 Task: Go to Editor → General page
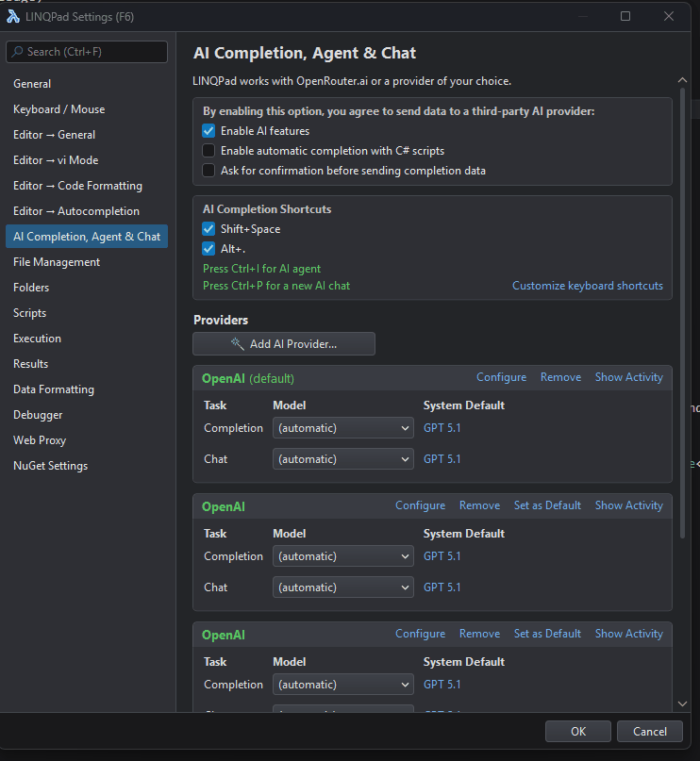[x=54, y=135]
